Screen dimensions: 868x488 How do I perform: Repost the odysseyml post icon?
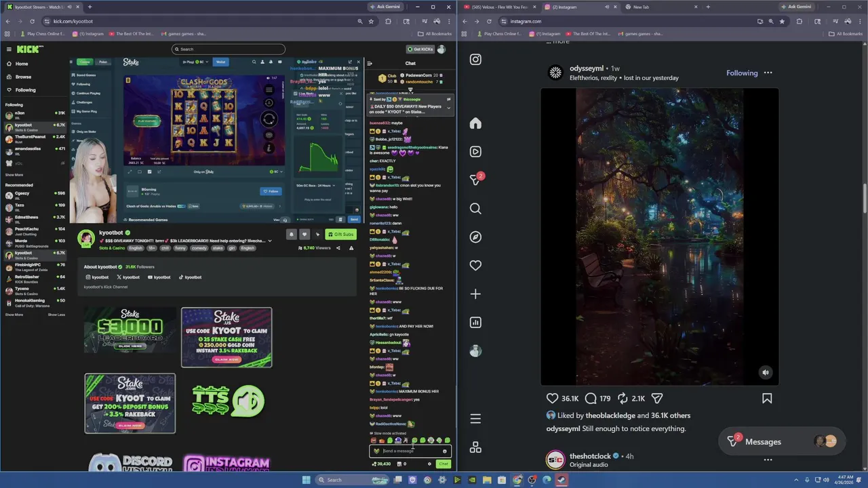tap(623, 399)
